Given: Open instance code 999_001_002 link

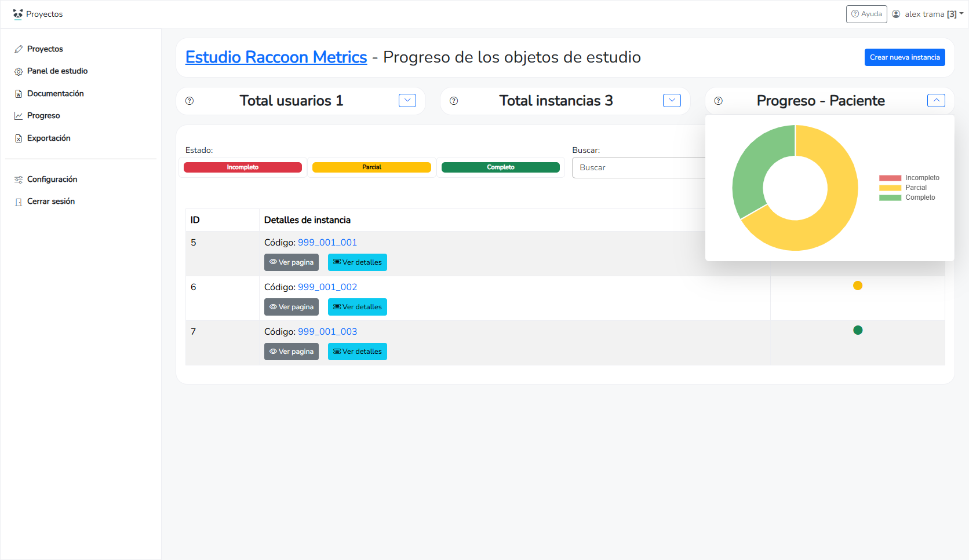Looking at the screenshot, I should click(x=327, y=287).
